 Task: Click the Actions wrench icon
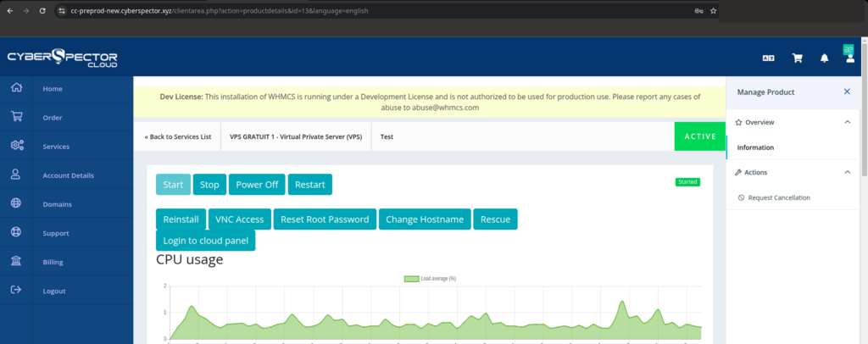[738, 173]
